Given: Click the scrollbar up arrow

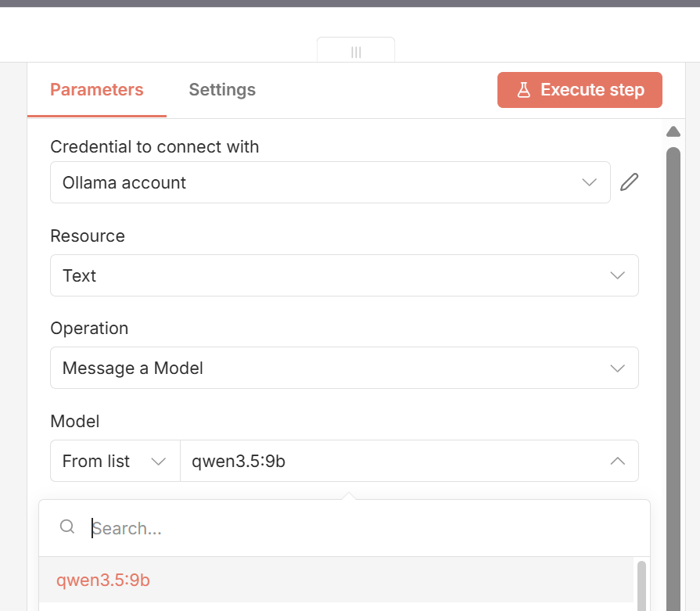Looking at the screenshot, I should 673,131.
